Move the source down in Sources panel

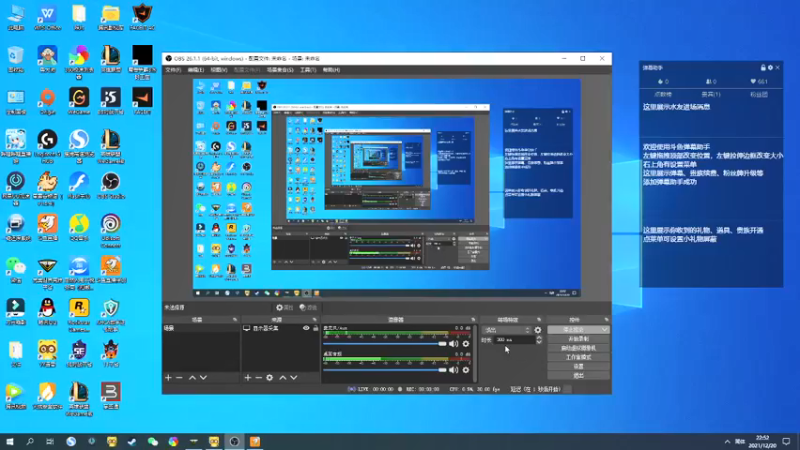point(294,378)
